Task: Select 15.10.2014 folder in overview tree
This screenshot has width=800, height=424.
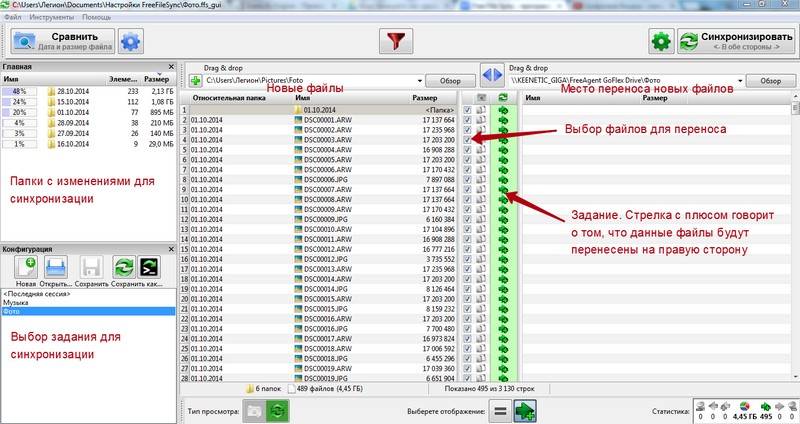Action: pyautogui.click(x=88, y=102)
